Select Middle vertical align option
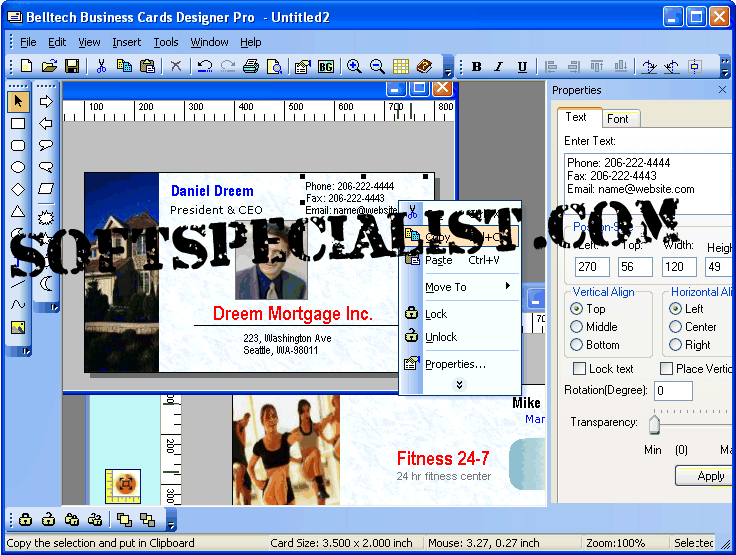This screenshot has width=736, height=555. tap(577, 327)
